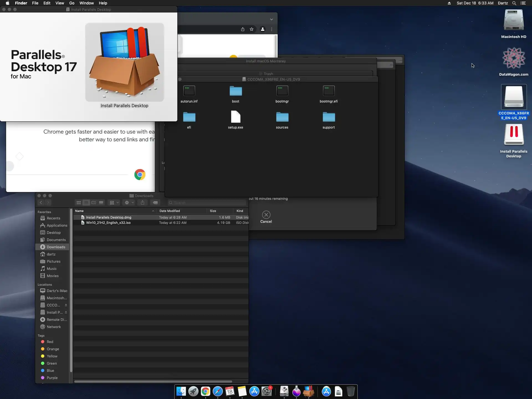Switch Finder to gallery view
The height and width of the screenshot is (399, 532).
pyautogui.click(x=101, y=203)
